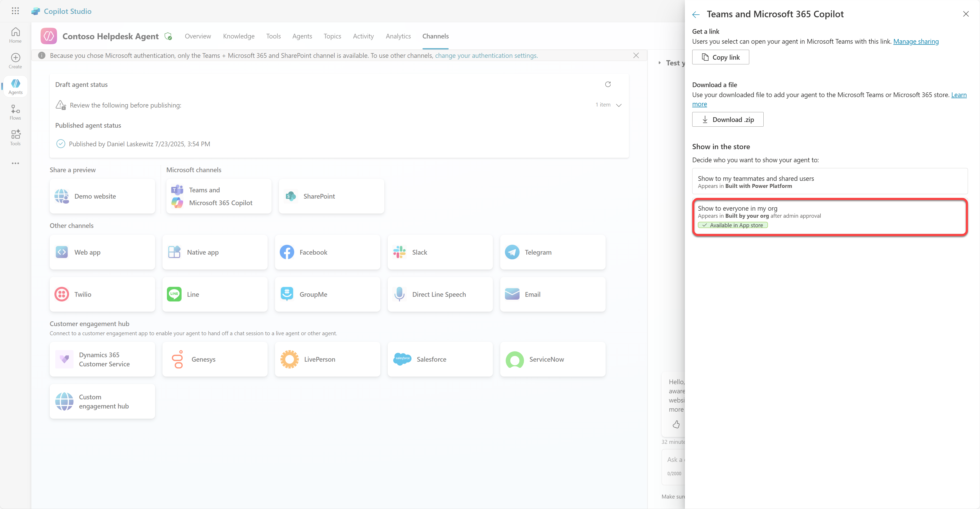The height and width of the screenshot is (509, 980).
Task: Go to Home in left sidebar
Action: pyautogui.click(x=15, y=35)
